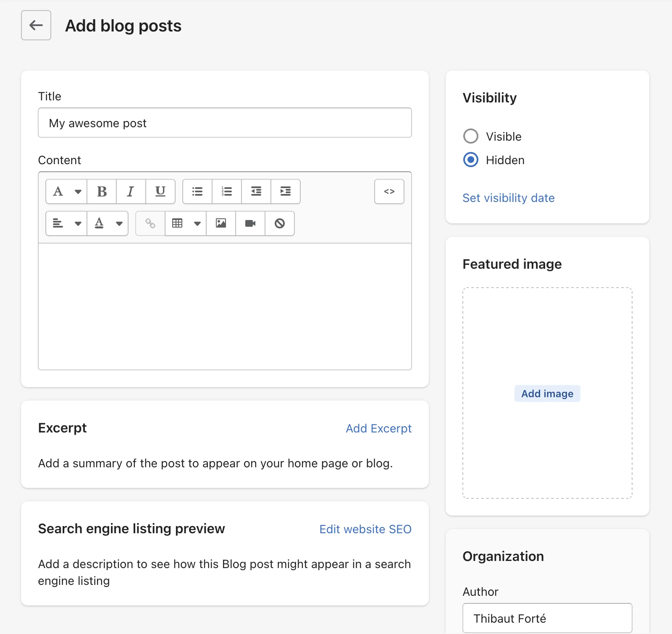The height and width of the screenshot is (634, 672).
Task: Click Set visibility date link
Action: (508, 198)
